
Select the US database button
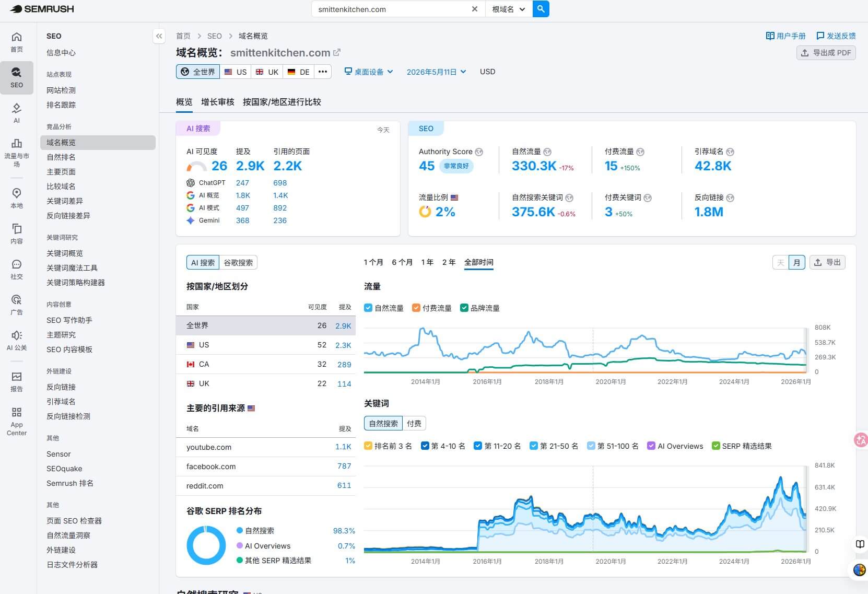pos(236,72)
